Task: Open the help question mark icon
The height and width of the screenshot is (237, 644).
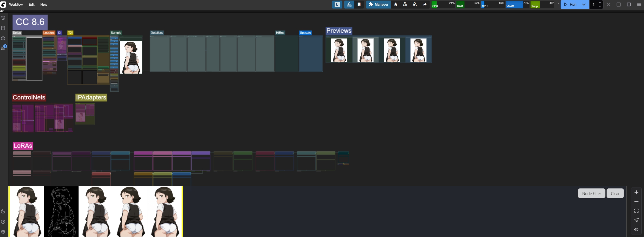Action: coord(3,222)
